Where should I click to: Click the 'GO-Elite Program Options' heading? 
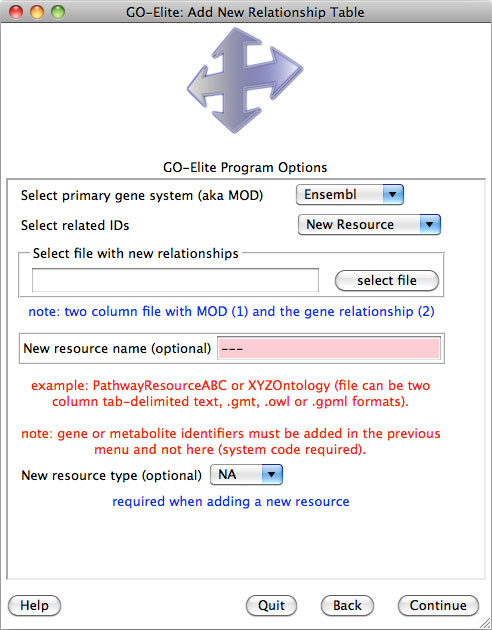click(245, 167)
